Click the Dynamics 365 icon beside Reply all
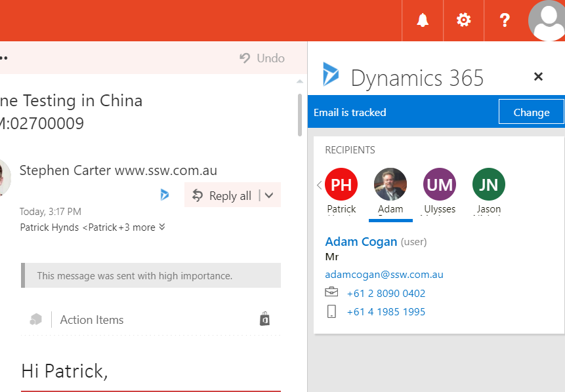This screenshot has height=392, width=565. coord(165,195)
